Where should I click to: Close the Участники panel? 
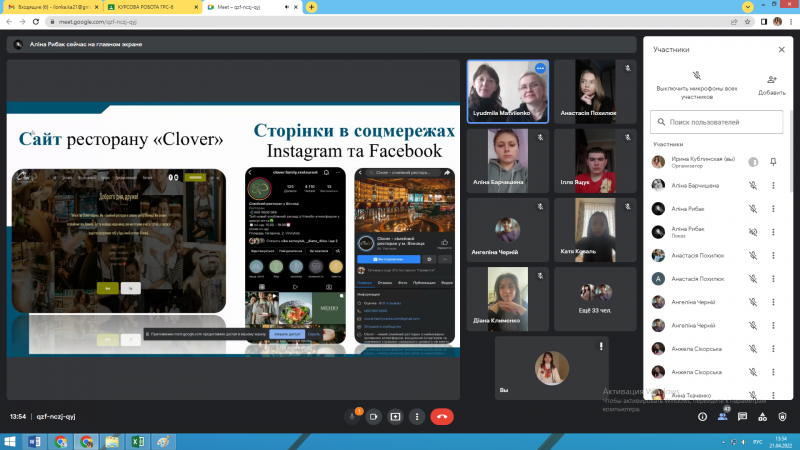pyautogui.click(x=782, y=49)
